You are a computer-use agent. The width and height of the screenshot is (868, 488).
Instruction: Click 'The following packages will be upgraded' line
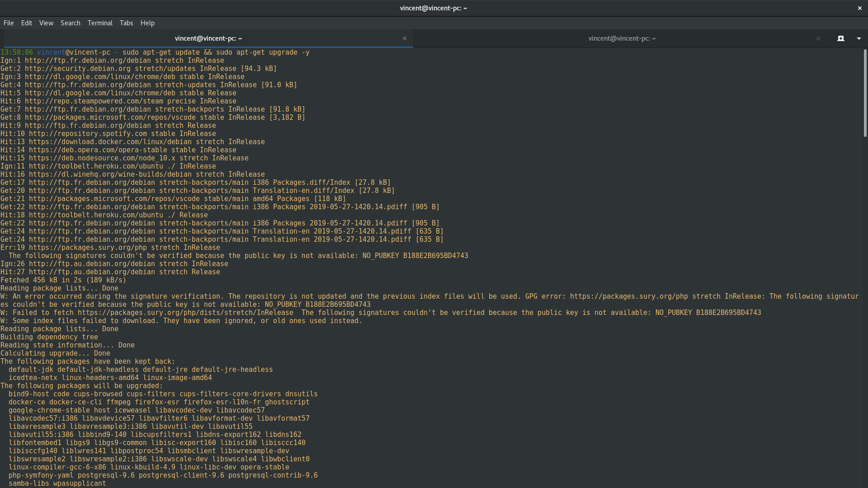point(82,386)
